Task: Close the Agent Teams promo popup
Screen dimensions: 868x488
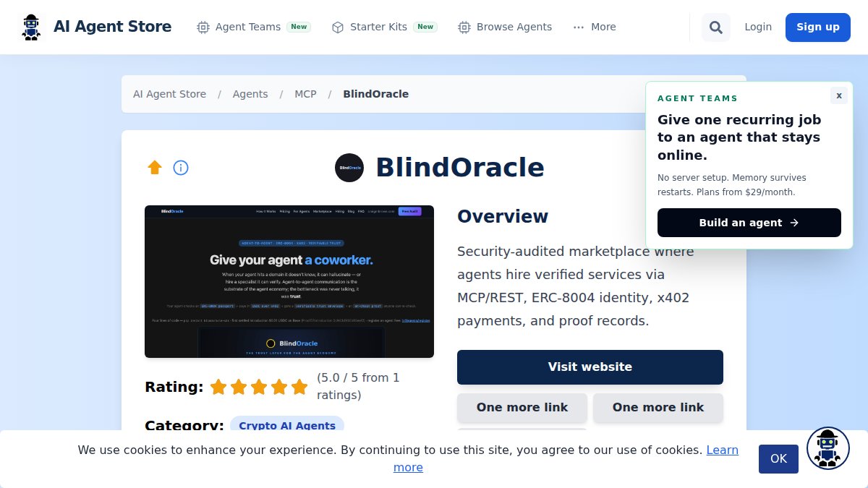Action: (839, 95)
